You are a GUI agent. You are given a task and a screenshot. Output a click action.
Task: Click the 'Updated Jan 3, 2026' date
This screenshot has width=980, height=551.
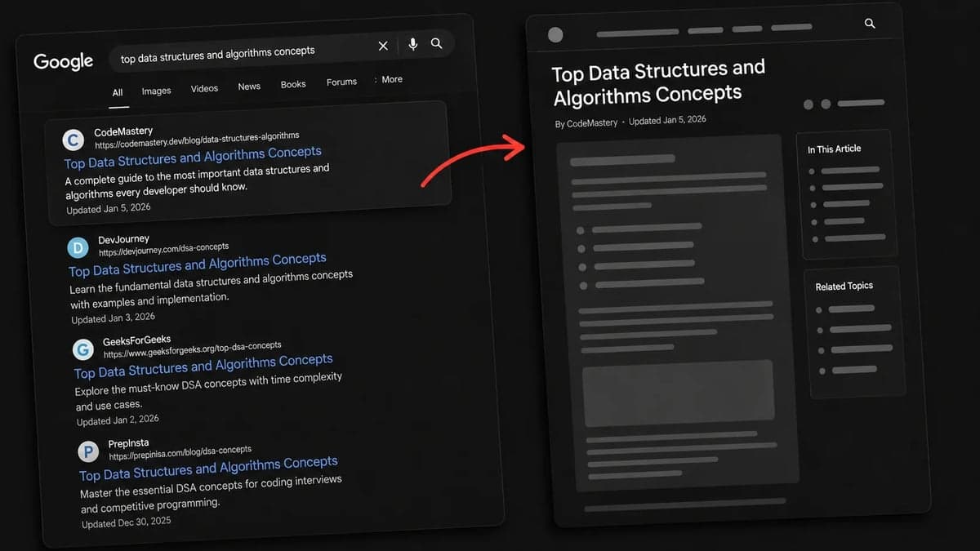[113, 318]
